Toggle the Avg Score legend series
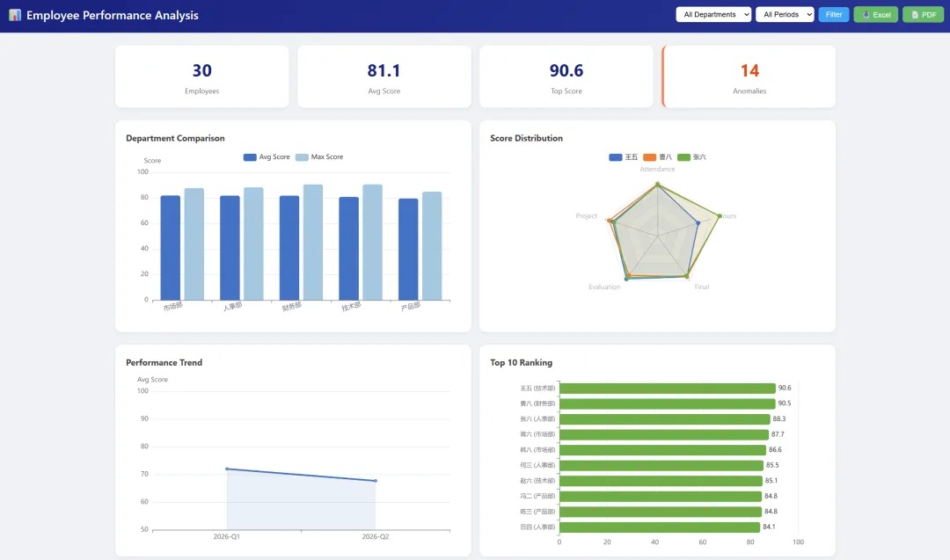 click(267, 156)
